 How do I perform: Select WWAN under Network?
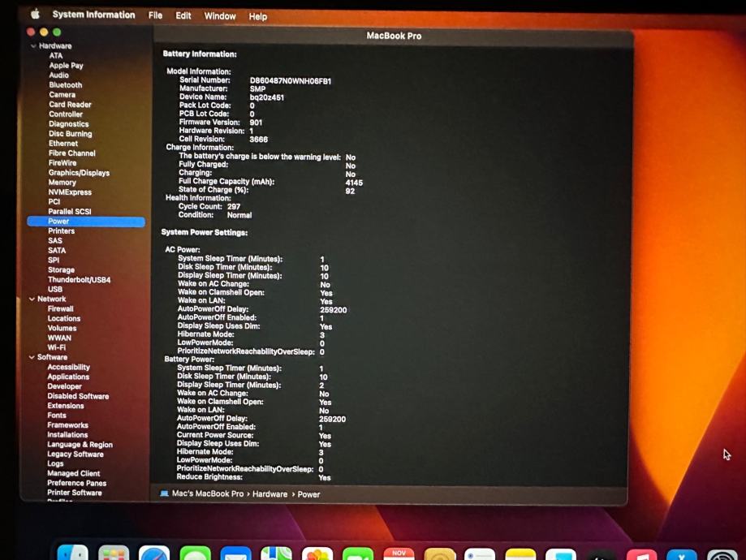click(59, 338)
